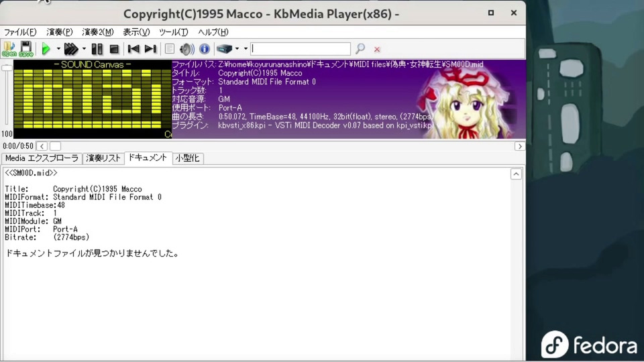The image size is (644, 362).
Task: Open the ヘルプ(H) menu
Action: tap(213, 32)
